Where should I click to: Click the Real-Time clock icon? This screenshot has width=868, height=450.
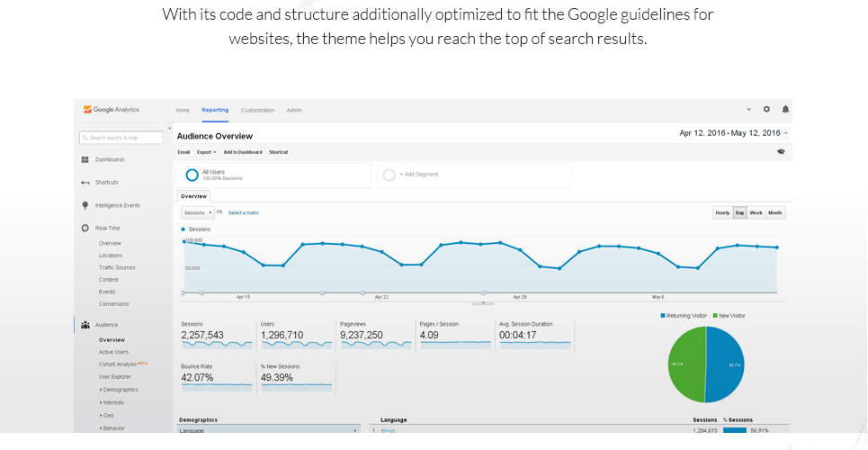[85, 229]
